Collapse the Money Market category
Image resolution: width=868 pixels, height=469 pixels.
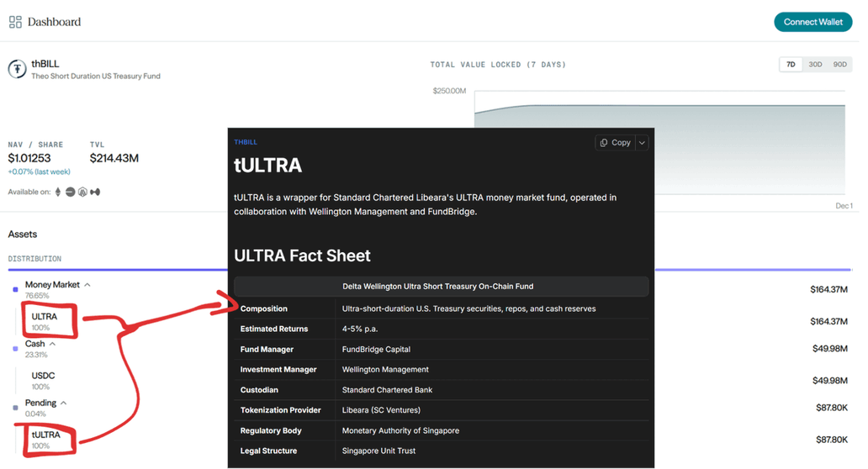[87, 285]
